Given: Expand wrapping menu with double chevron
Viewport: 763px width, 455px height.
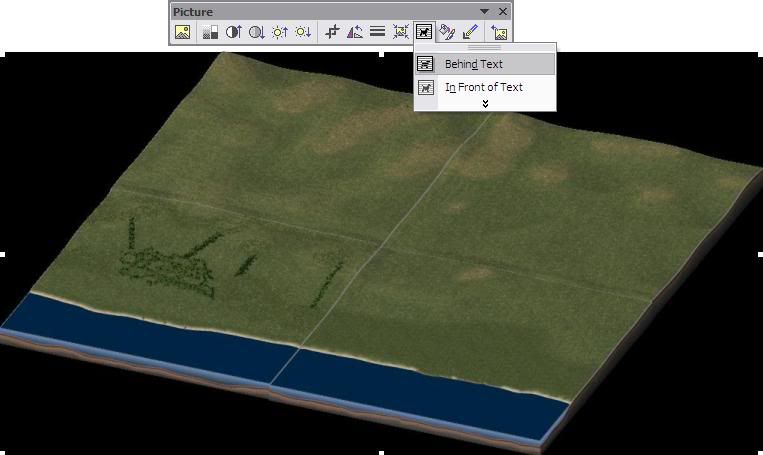Looking at the screenshot, I should (485, 104).
